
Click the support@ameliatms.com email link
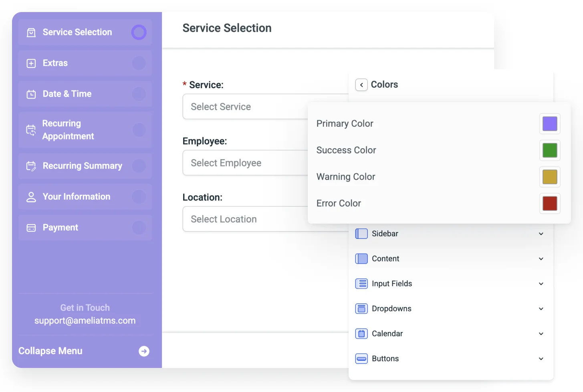pos(85,321)
